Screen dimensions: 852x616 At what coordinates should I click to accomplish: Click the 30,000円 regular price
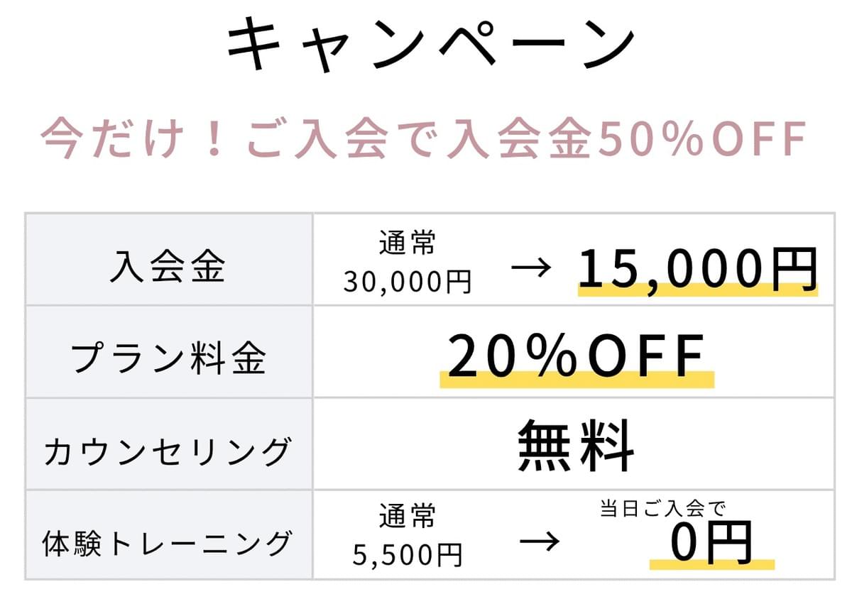(x=408, y=282)
